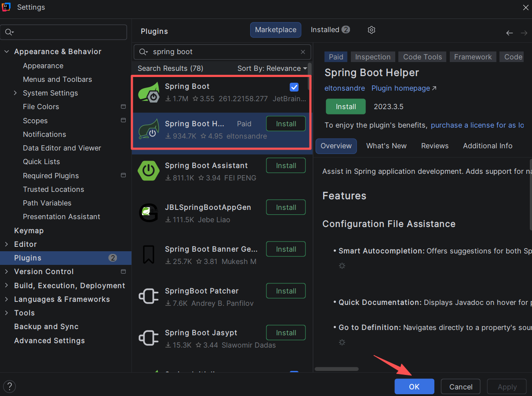Screen dimensions: 532x396
Task: Open the Sort By: Relevance dropdown
Action: pyautogui.click(x=272, y=69)
